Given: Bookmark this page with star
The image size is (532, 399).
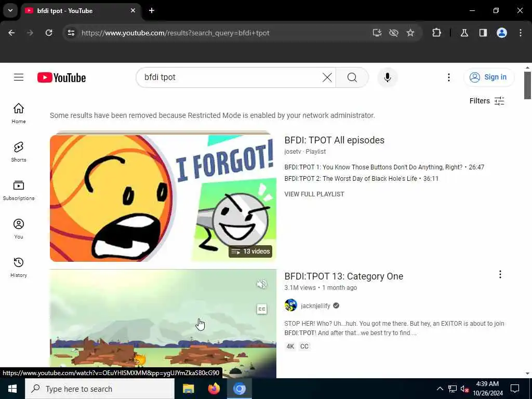Looking at the screenshot, I should click(x=410, y=33).
